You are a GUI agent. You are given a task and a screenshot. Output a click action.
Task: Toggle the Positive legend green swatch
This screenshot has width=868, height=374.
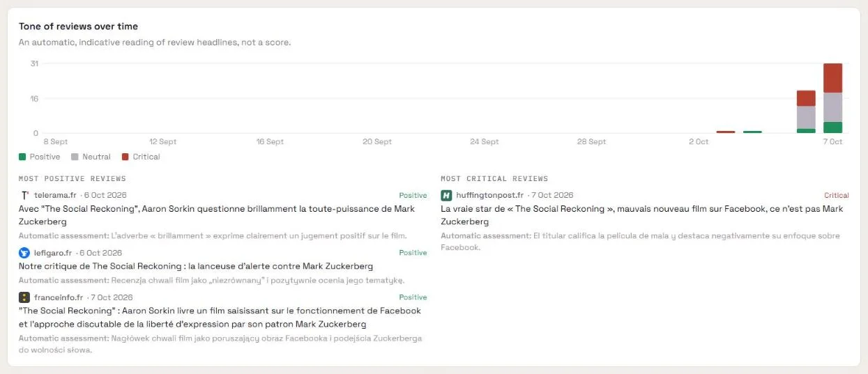(22, 157)
